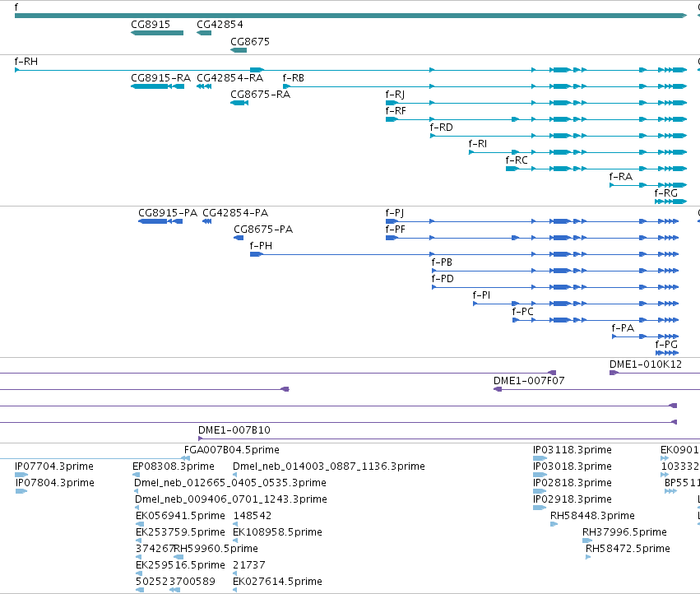Select IP07704.3prime EST label
Image resolution: width=700 pixels, height=594 pixels.
[x=54, y=466]
